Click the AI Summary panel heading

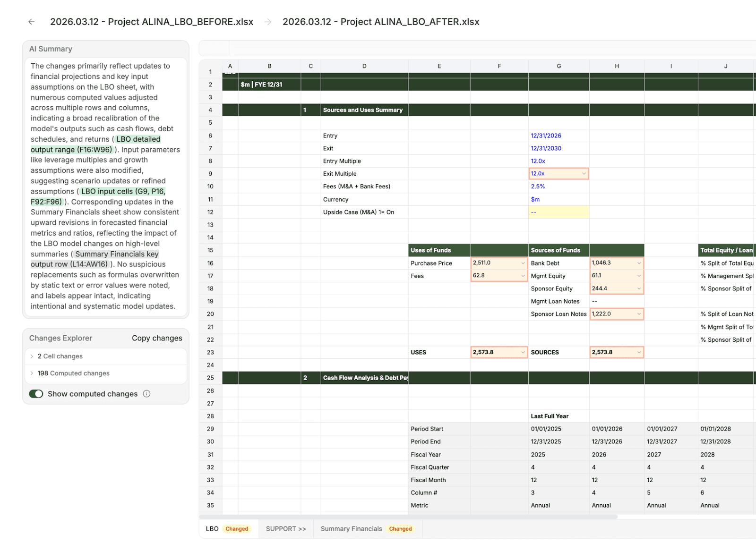[x=51, y=49]
